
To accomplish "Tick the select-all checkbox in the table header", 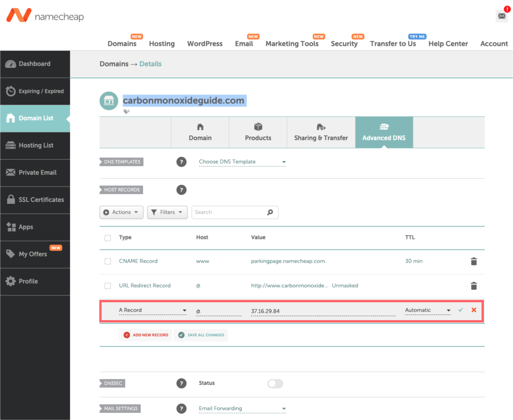I will [108, 238].
